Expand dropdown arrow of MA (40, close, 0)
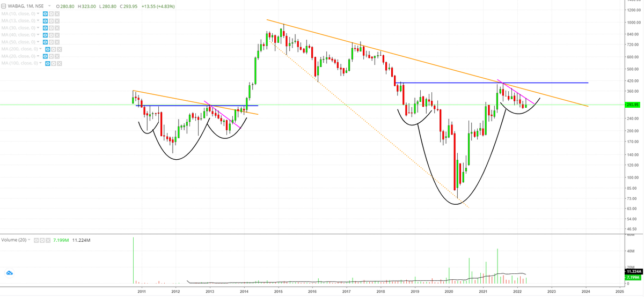Image resolution: width=644 pixels, height=297 pixels. click(38, 34)
